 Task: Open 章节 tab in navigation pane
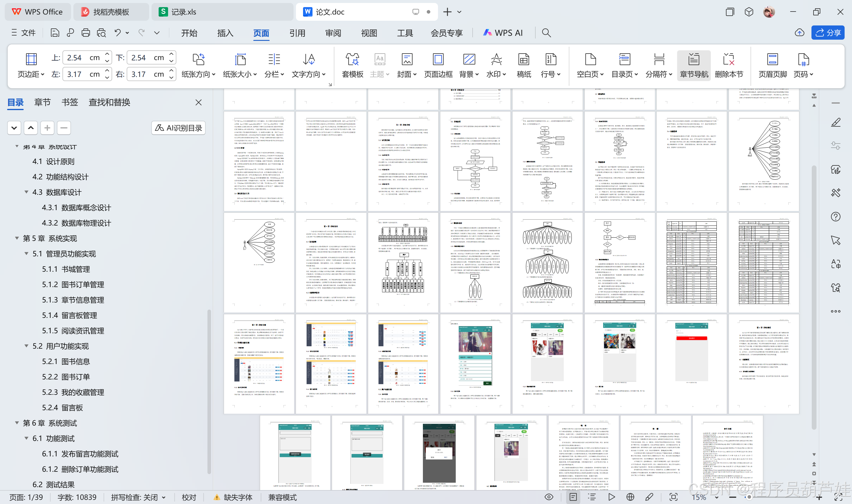(42, 102)
